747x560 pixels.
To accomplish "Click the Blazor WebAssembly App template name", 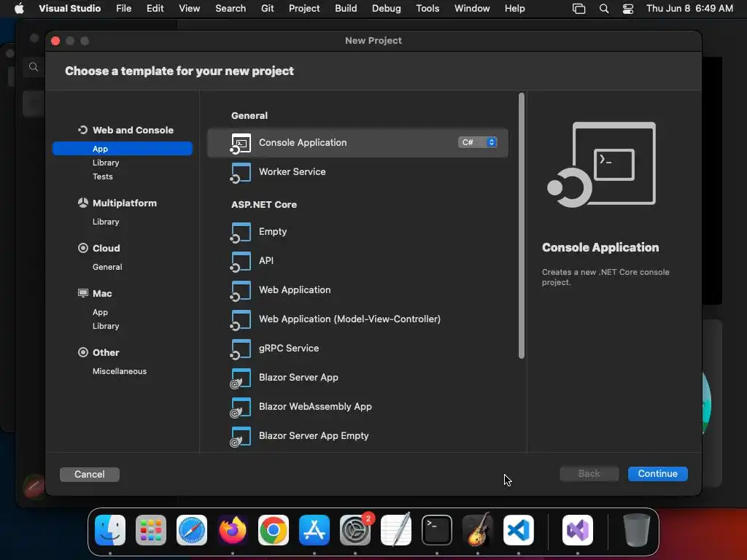I will coord(315,406).
